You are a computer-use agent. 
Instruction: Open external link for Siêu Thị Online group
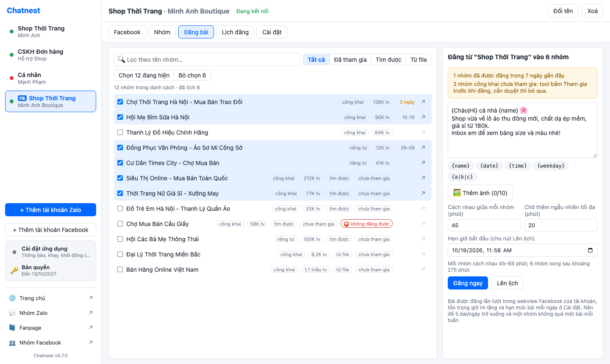coord(423,178)
